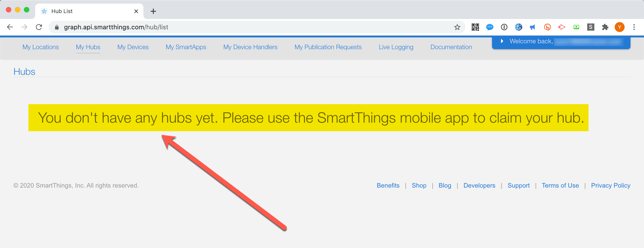The width and height of the screenshot is (644, 248).
Task: Open the green monitor extension icon
Action: pyautogui.click(x=576, y=27)
